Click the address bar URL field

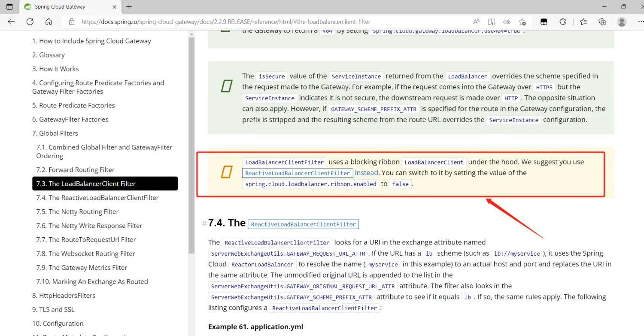tap(258, 21)
